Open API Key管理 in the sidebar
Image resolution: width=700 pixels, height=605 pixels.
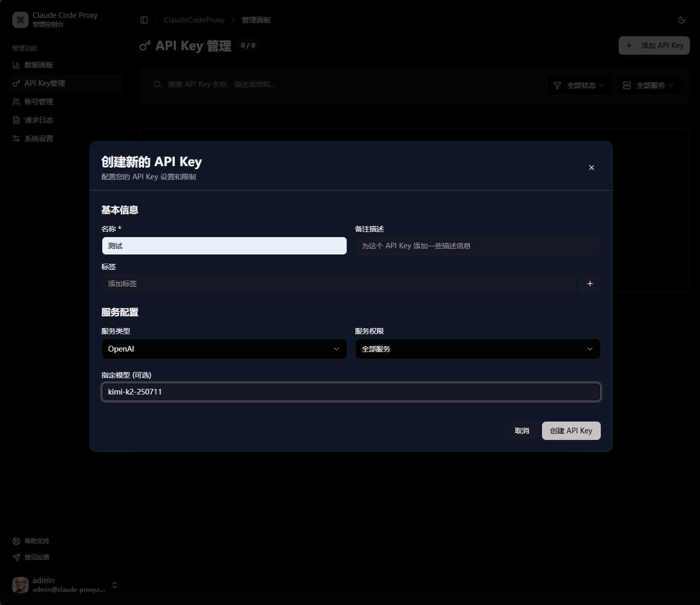65,83
